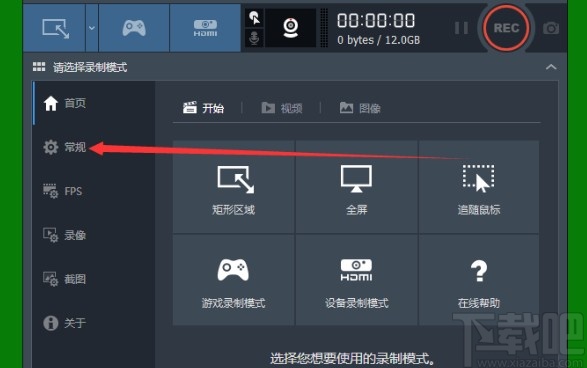Choose the 追随鼠标 follow-mouse tile
Viewport: 587px width, 368px height.
point(479,187)
